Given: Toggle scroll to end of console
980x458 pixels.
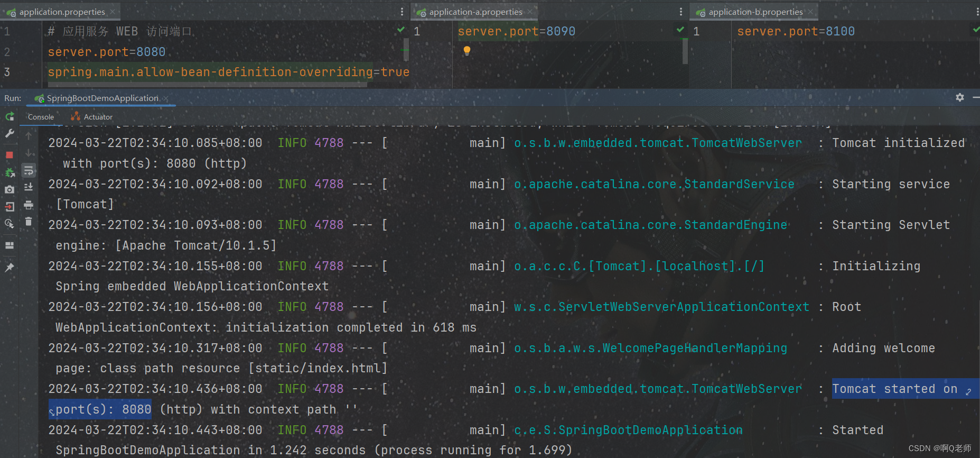Looking at the screenshot, I should (x=29, y=187).
